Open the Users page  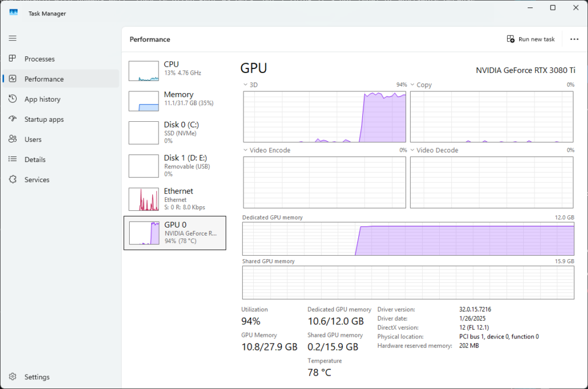click(x=33, y=140)
